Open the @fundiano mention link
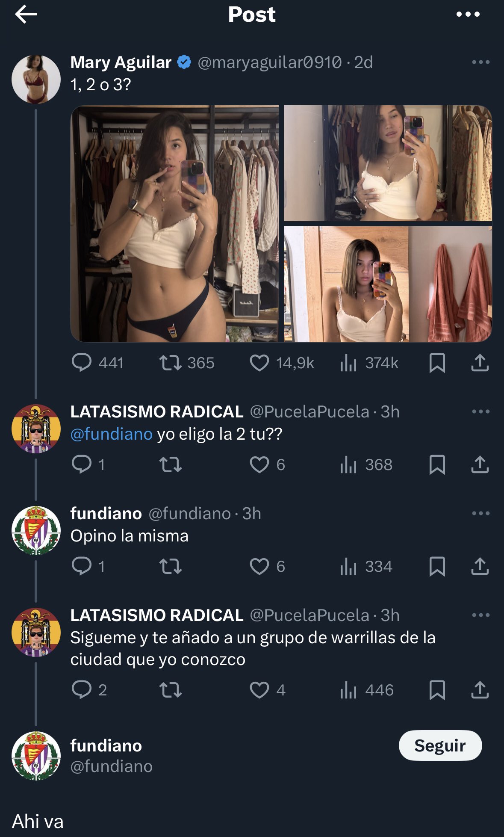The image size is (504, 837). (x=111, y=434)
